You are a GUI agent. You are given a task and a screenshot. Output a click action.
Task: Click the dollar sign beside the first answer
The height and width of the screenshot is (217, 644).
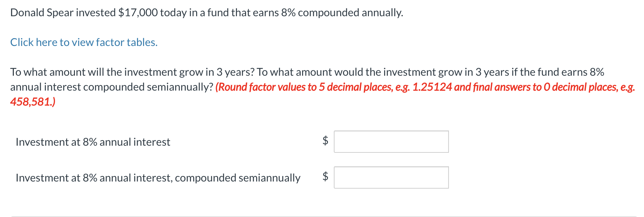click(x=324, y=142)
